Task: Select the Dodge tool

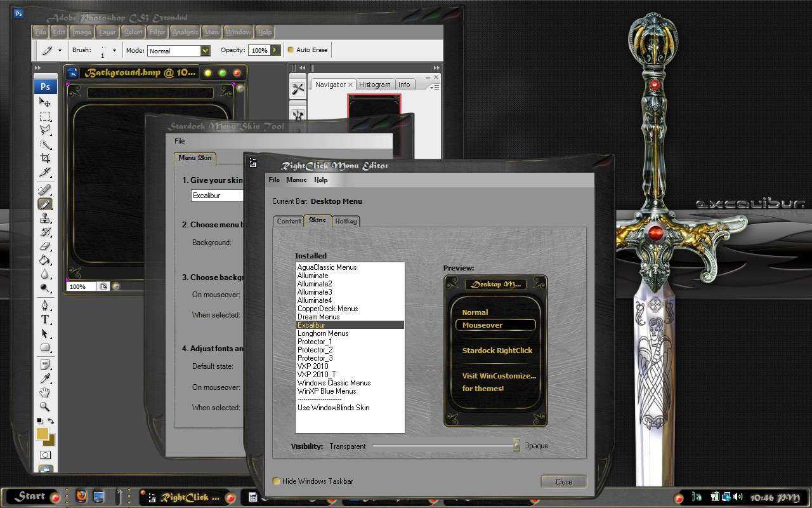Action: click(45, 288)
